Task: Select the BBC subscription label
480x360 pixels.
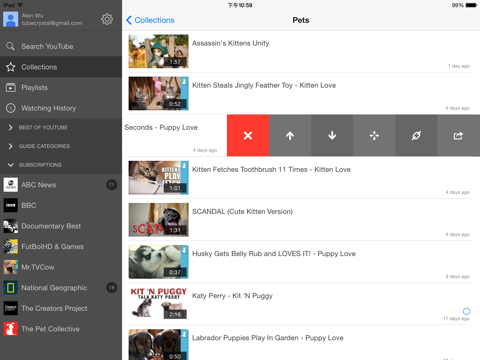Action: (x=29, y=205)
